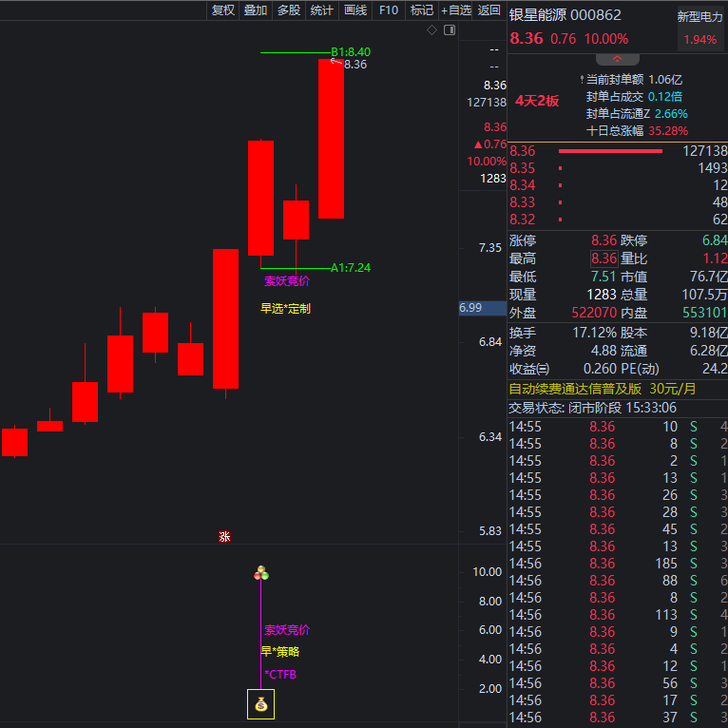This screenshot has width=728, height=728.
Task: Select the 画线 drawing tool
Action: click(354, 10)
